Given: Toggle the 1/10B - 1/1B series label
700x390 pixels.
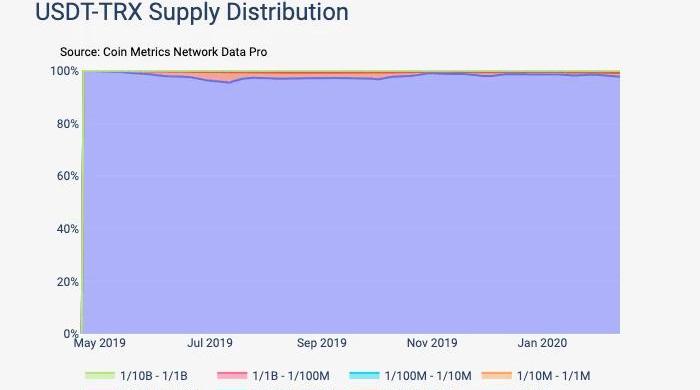Looking at the screenshot, I should pyautogui.click(x=154, y=376).
